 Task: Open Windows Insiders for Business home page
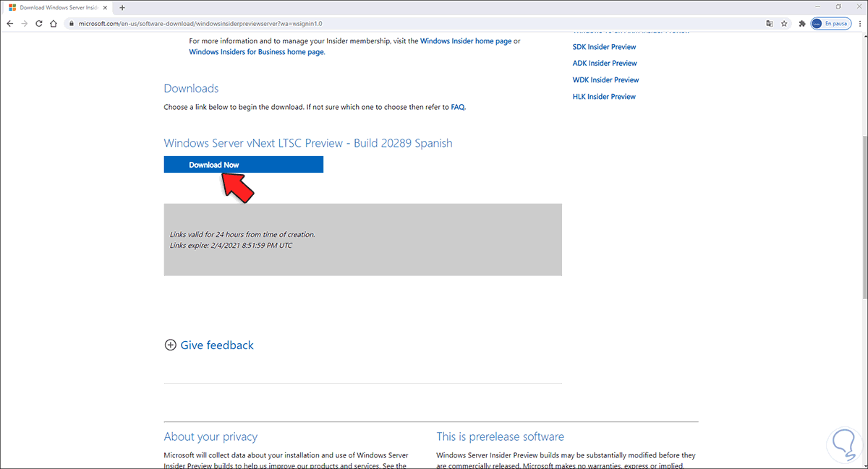(x=256, y=52)
